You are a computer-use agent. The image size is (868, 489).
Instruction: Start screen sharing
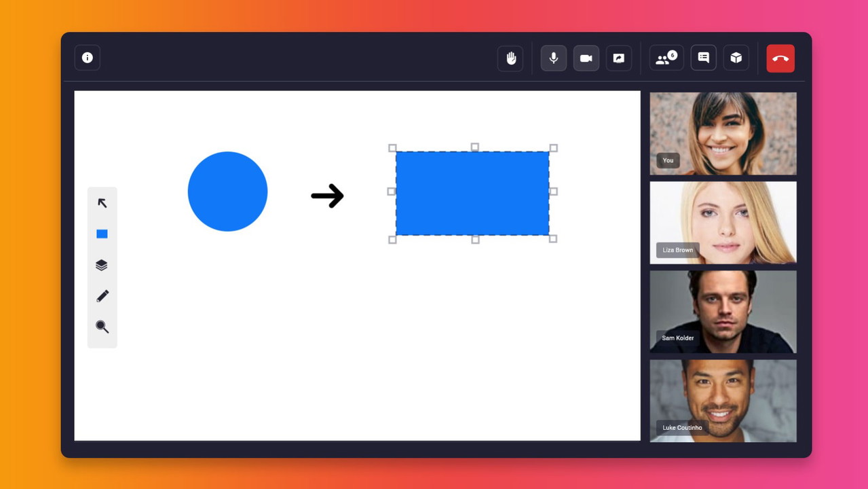[x=619, y=58]
